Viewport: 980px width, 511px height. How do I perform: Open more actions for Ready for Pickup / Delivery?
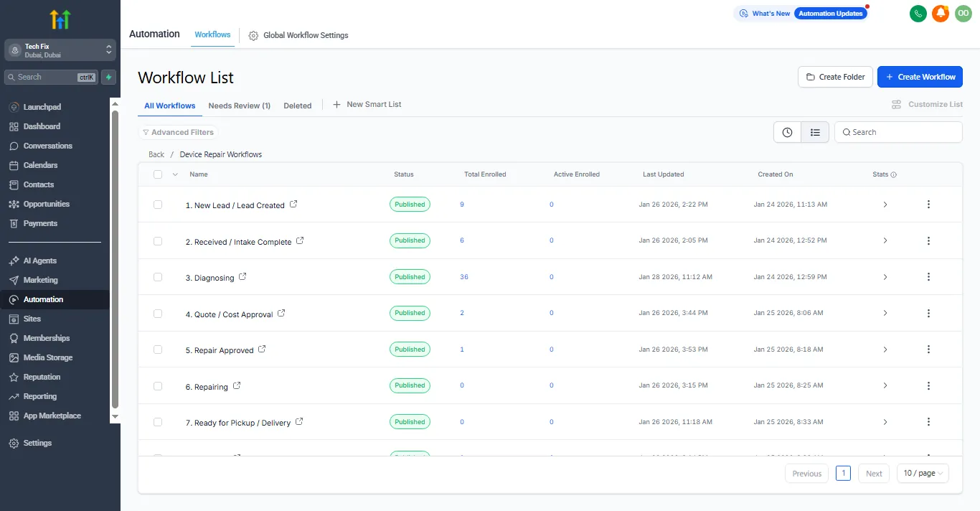click(928, 422)
